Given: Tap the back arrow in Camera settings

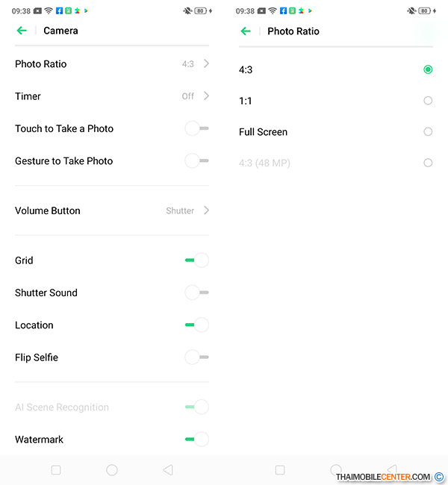Looking at the screenshot, I should 22,31.
